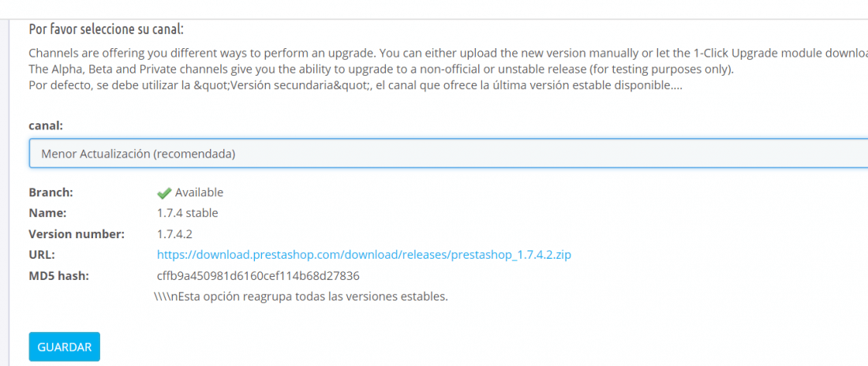Open the canal dropdown showing Menor Actualización
This screenshot has height=366, width=868.
tap(448, 153)
